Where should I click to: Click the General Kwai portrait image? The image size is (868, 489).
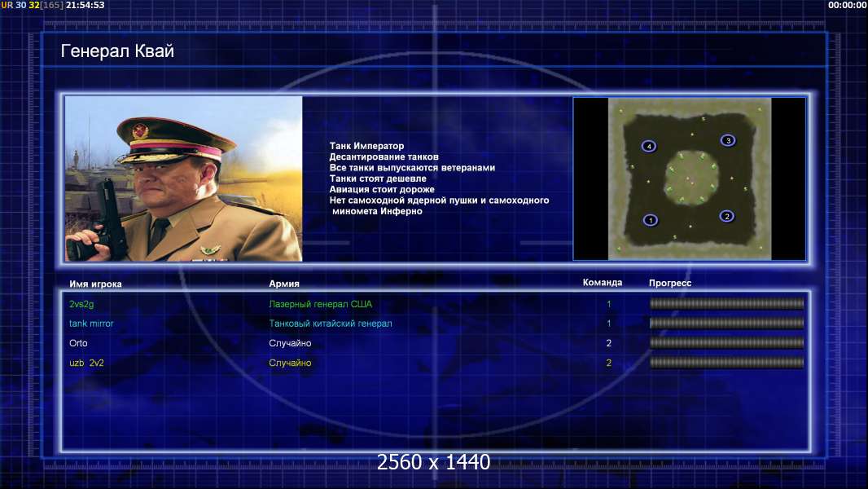tap(184, 178)
